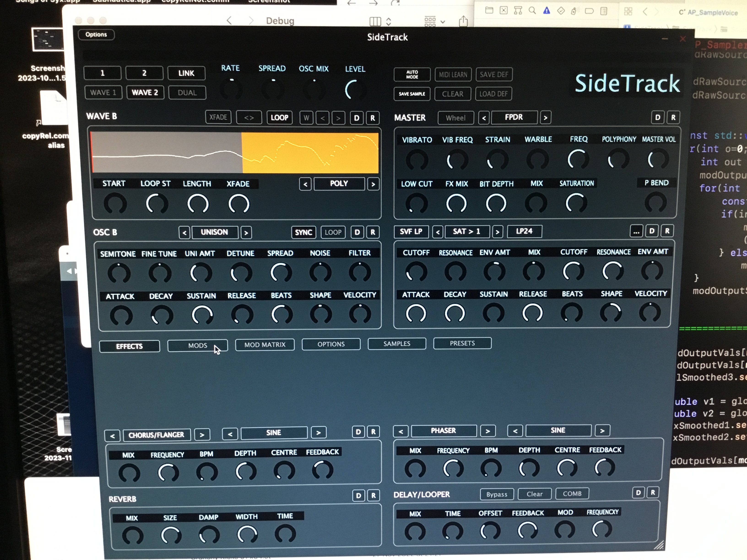
Task: Select voice slot 2 button
Action: pyautogui.click(x=144, y=73)
